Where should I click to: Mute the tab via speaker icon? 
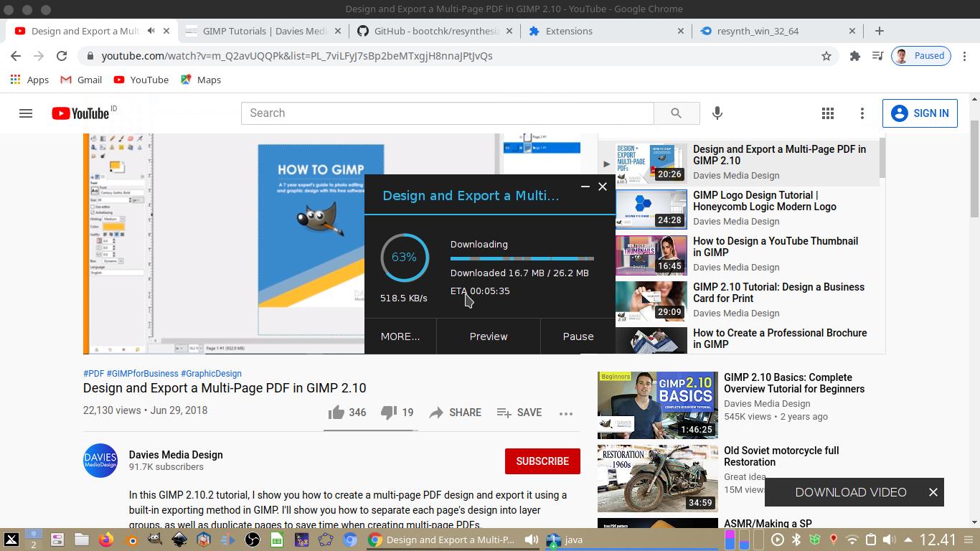click(x=151, y=31)
